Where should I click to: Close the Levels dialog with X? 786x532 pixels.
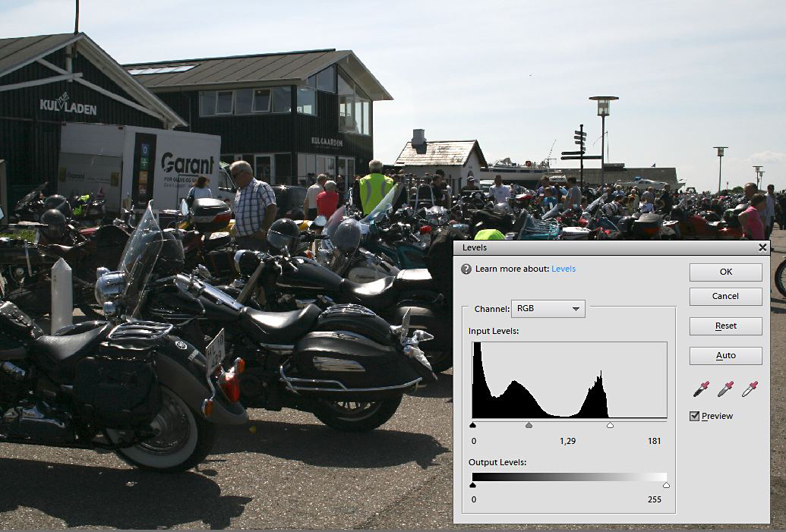coord(762,247)
